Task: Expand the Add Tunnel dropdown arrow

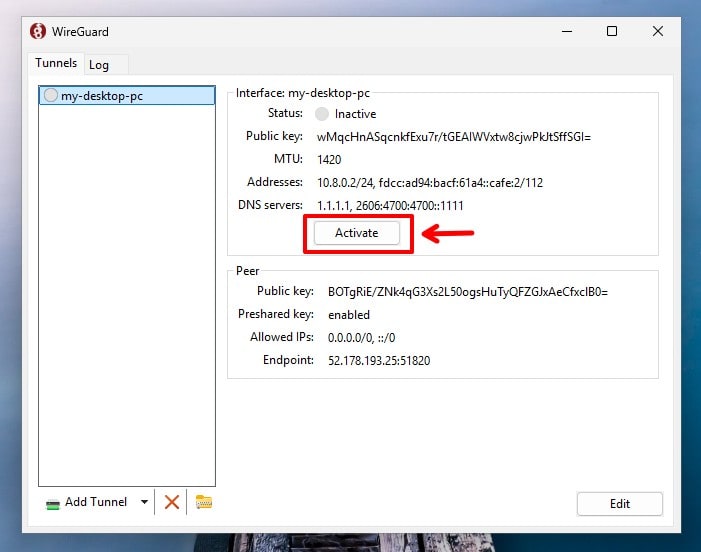Action: [x=144, y=502]
